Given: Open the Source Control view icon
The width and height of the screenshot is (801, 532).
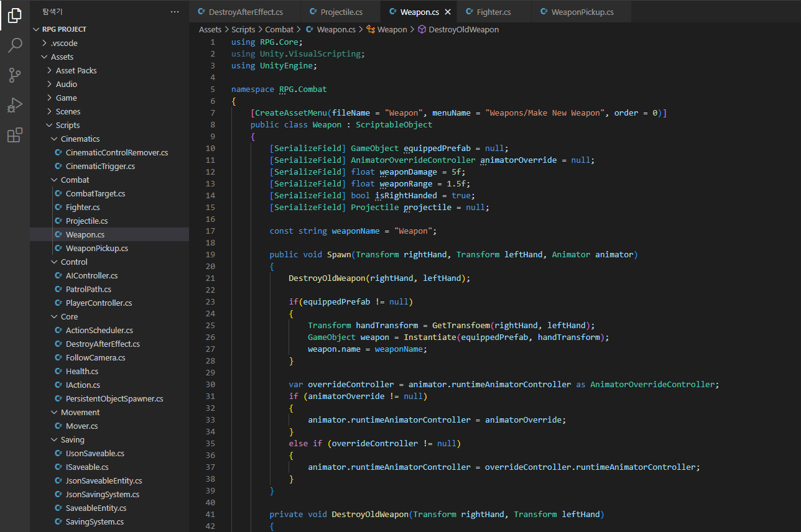Looking at the screenshot, I should [15, 75].
